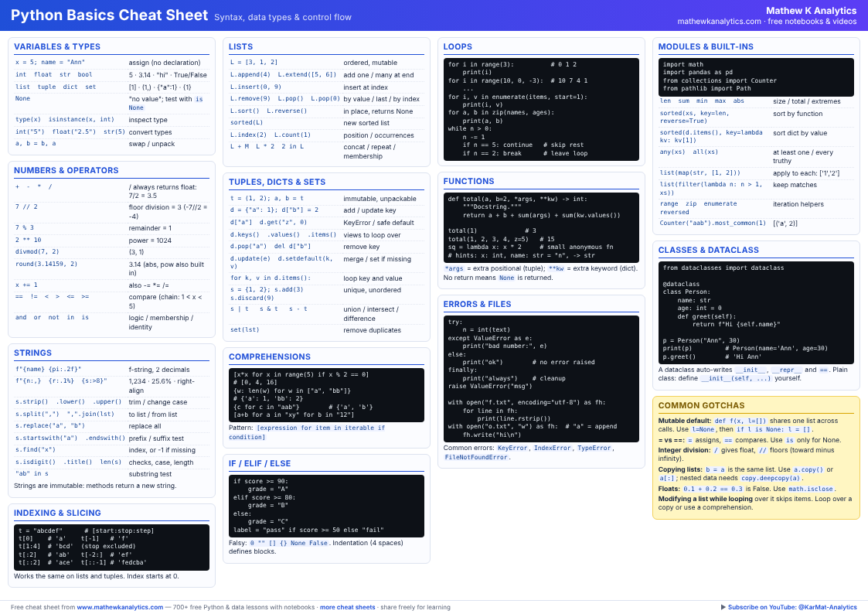Image resolution: width=868 pixels, height=614 pixels.
Task: Click the 'KeyError' common error tag
Action: click(x=512, y=448)
